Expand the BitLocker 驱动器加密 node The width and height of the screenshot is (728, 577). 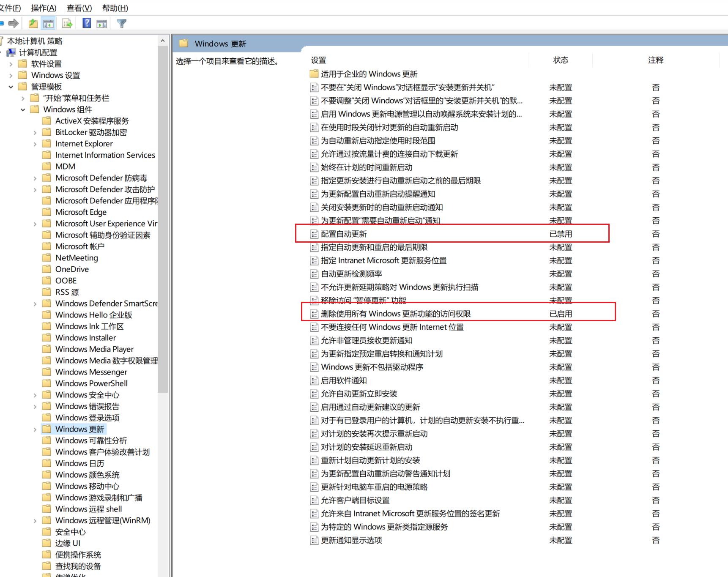click(35, 132)
